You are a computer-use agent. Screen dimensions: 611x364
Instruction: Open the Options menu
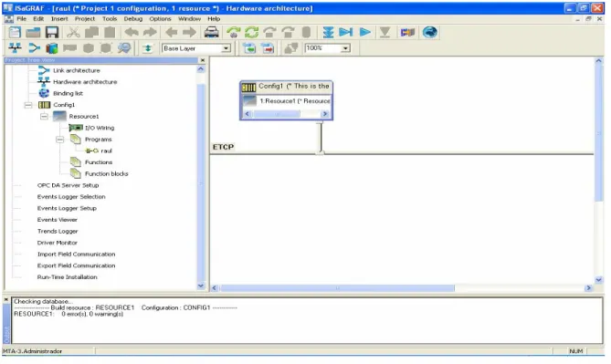coord(160,18)
